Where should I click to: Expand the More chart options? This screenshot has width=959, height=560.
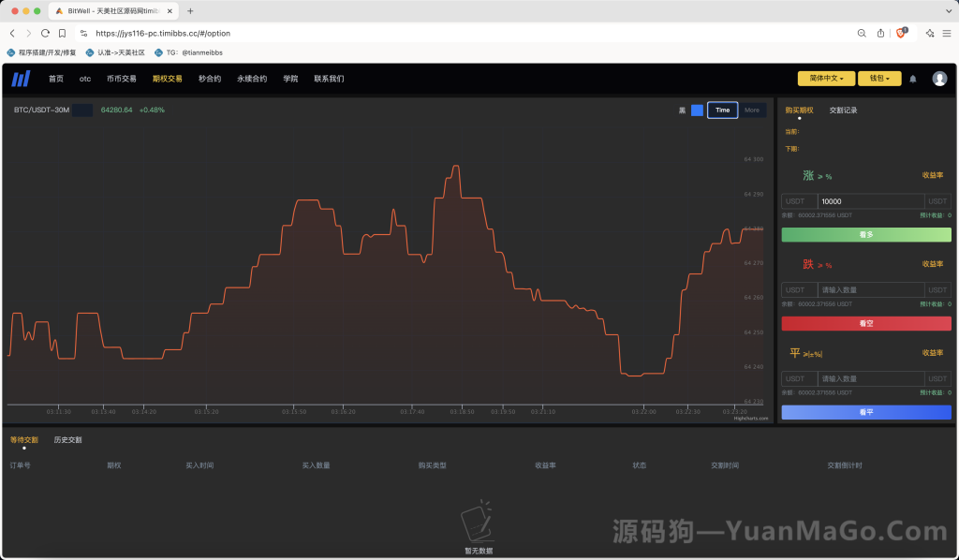[x=751, y=110]
